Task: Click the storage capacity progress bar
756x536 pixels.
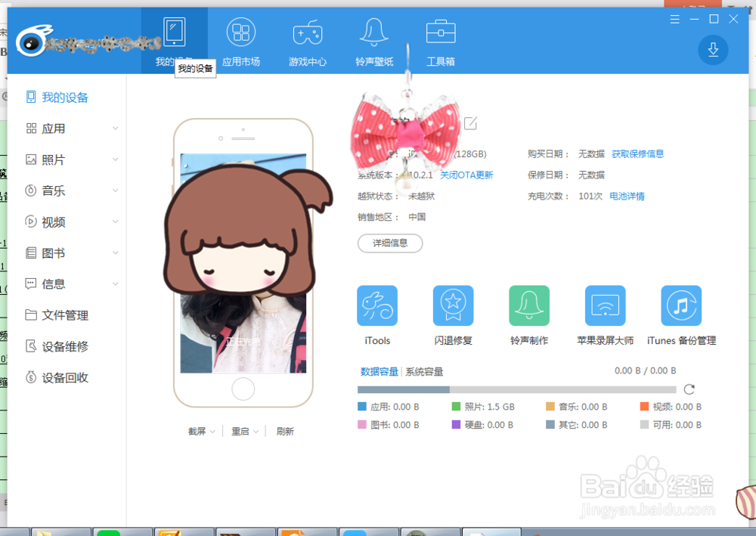Action: click(516, 389)
